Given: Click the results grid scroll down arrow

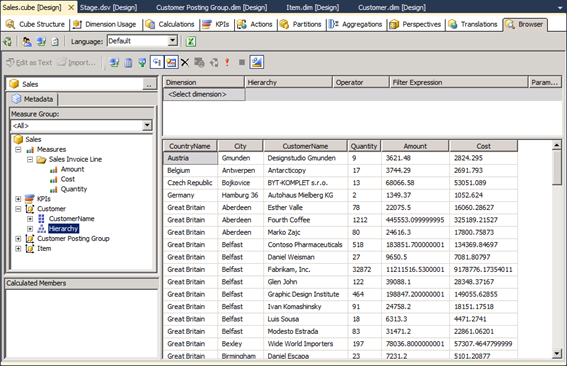Looking at the screenshot, I should point(557,353).
